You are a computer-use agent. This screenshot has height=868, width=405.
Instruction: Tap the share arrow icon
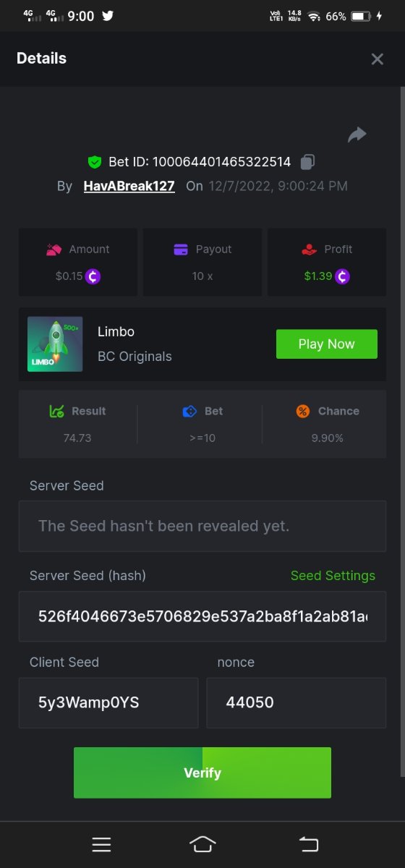tap(357, 135)
